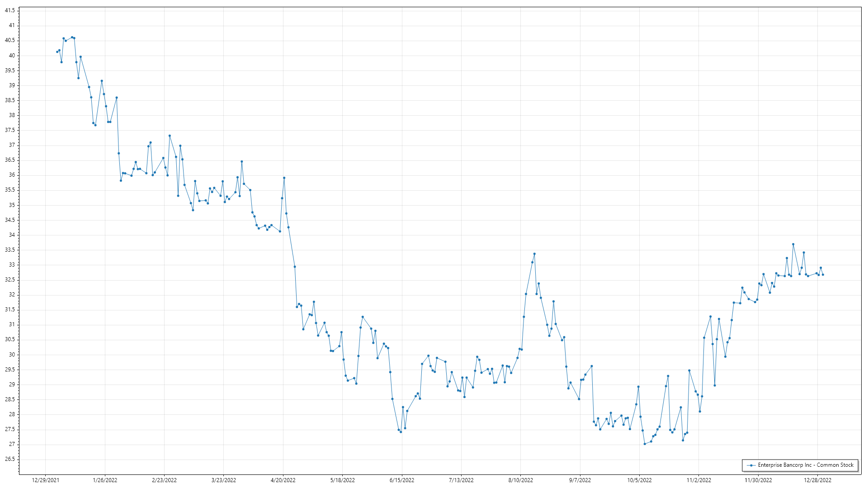This screenshot has height=488, width=868.
Task: Select the December peak data point near 33.7
Action: point(793,244)
